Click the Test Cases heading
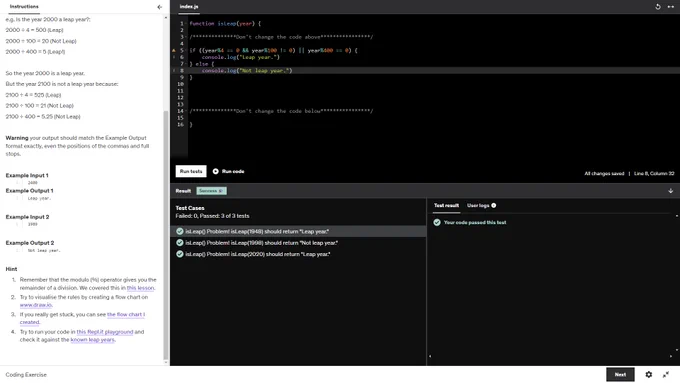 190,208
